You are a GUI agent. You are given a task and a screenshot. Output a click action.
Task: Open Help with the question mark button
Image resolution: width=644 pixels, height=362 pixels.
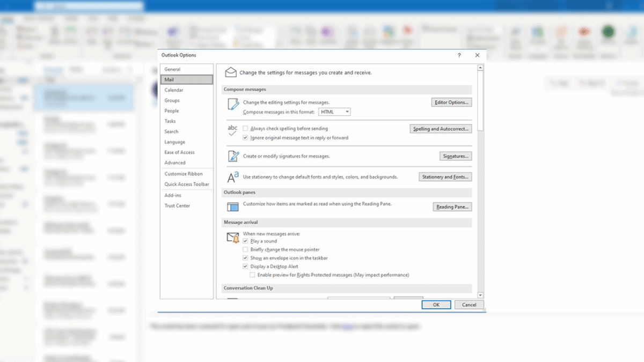(x=459, y=55)
